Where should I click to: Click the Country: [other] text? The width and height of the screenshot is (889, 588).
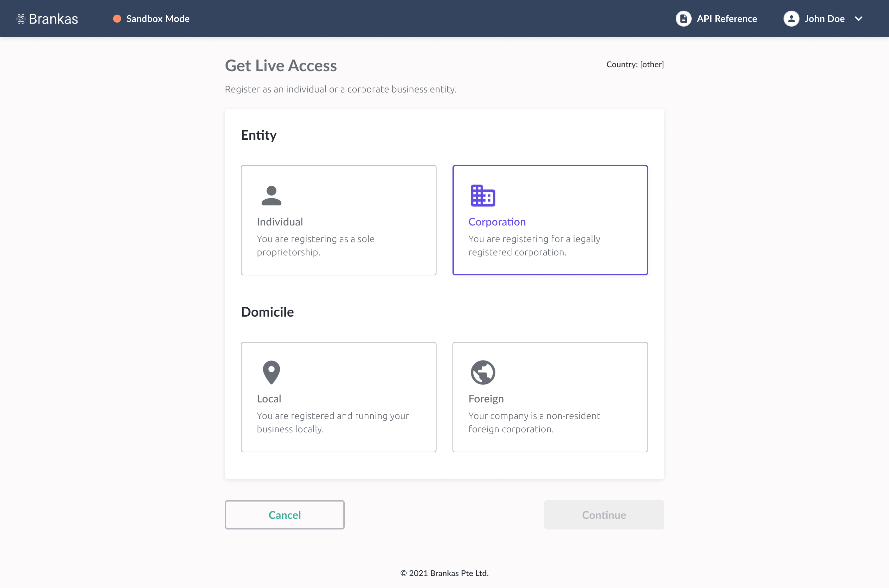click(635, 65)
